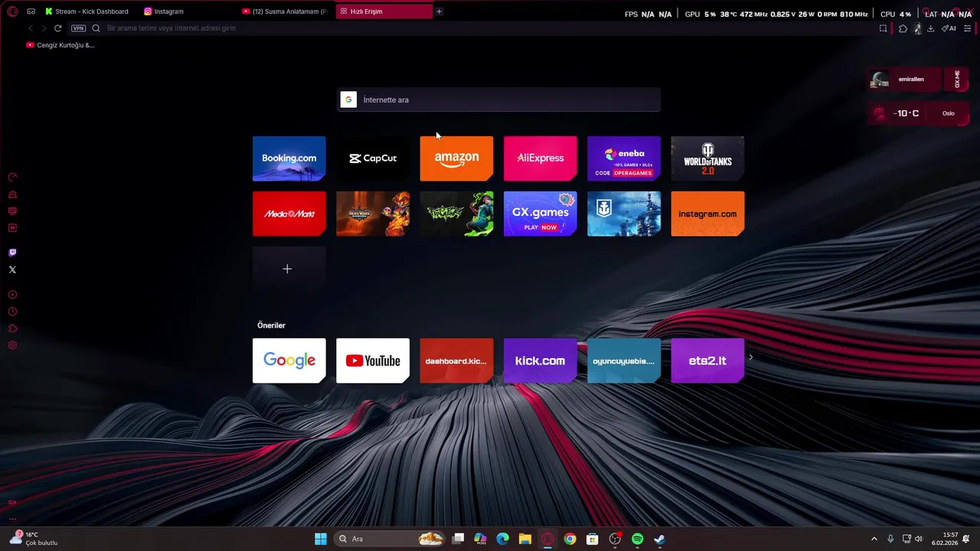
Task: Open the Player sidebar icon
Action: pos(12,295)
